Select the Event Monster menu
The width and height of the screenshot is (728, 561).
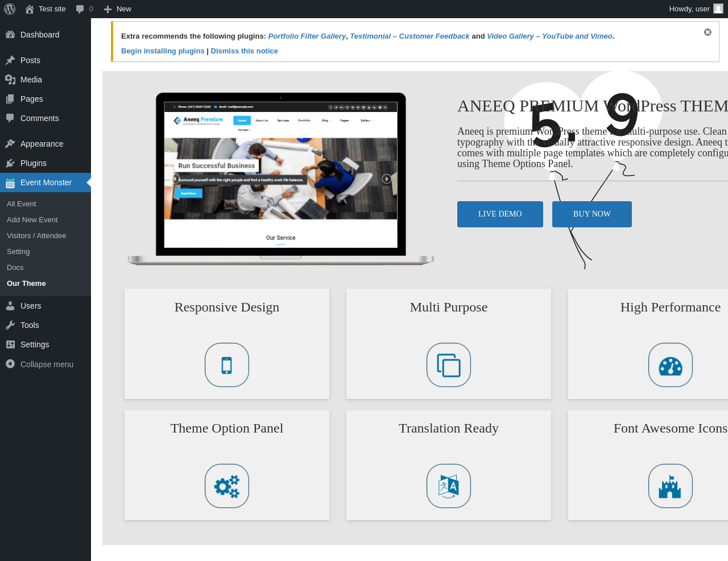point(45,182)
